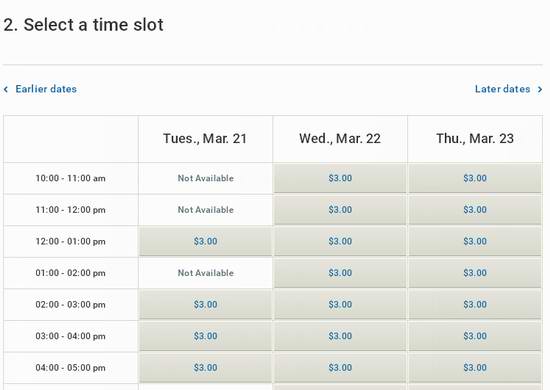Viewport: 550px width, 390px height.
Task: Pick Thursday 10:00 - 11:00 am $3.00 slot
Action: tap(475, 178)
